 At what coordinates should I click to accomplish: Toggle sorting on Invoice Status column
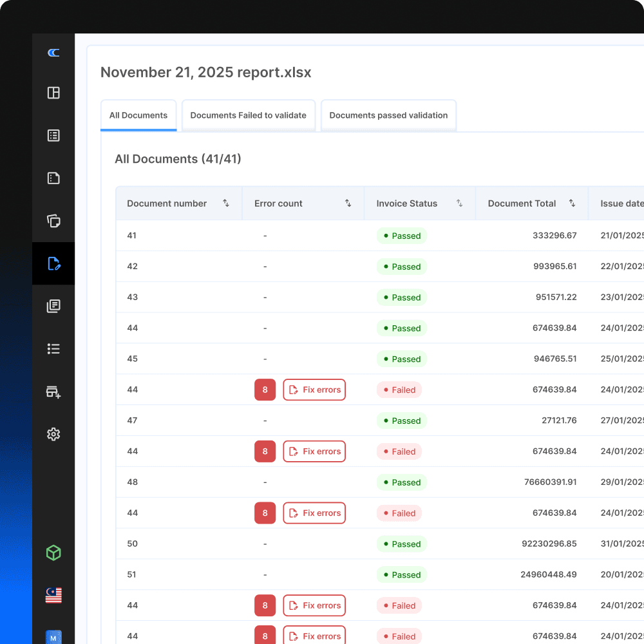click(x=459, y=203)
